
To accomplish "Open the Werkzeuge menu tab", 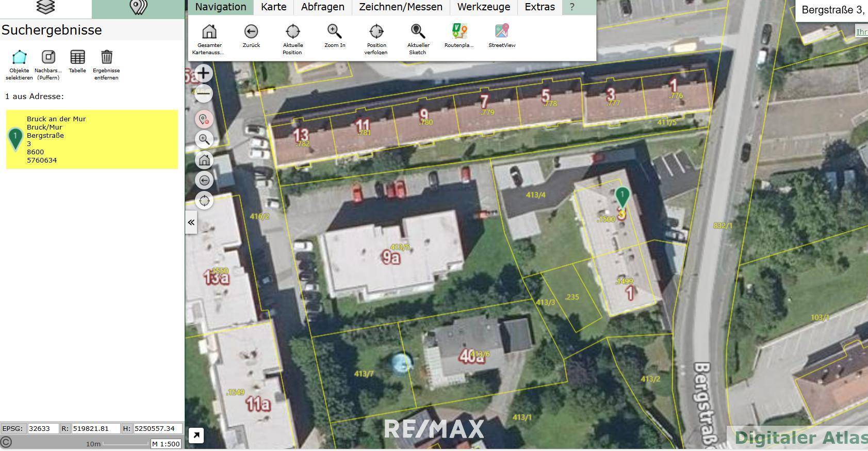I will [x=483, y=7].
